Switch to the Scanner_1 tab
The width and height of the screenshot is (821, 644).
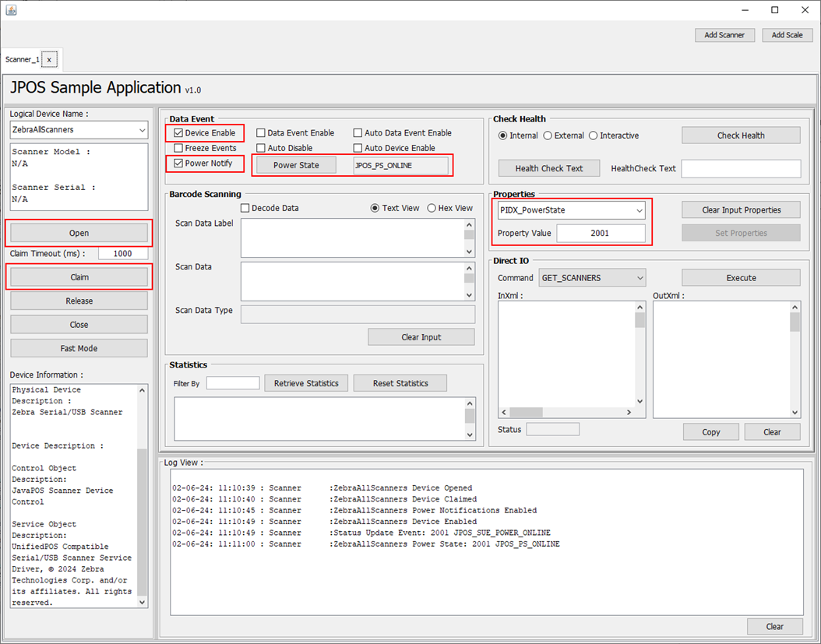point(22,60)
